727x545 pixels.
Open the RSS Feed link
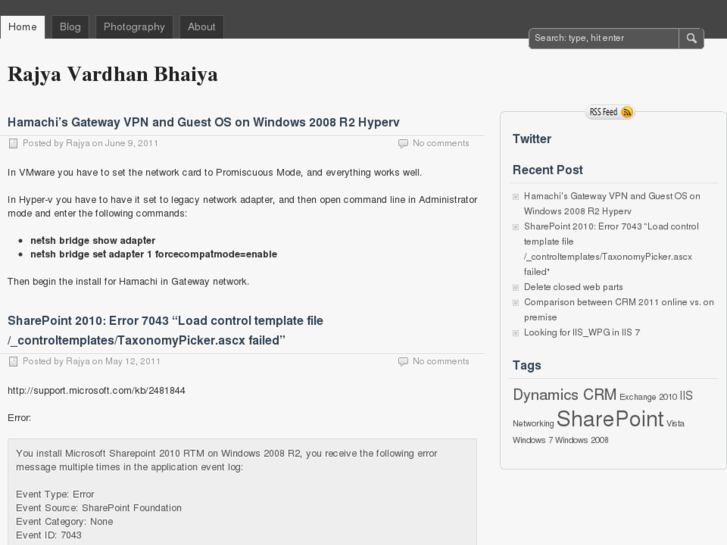point(610,112)
